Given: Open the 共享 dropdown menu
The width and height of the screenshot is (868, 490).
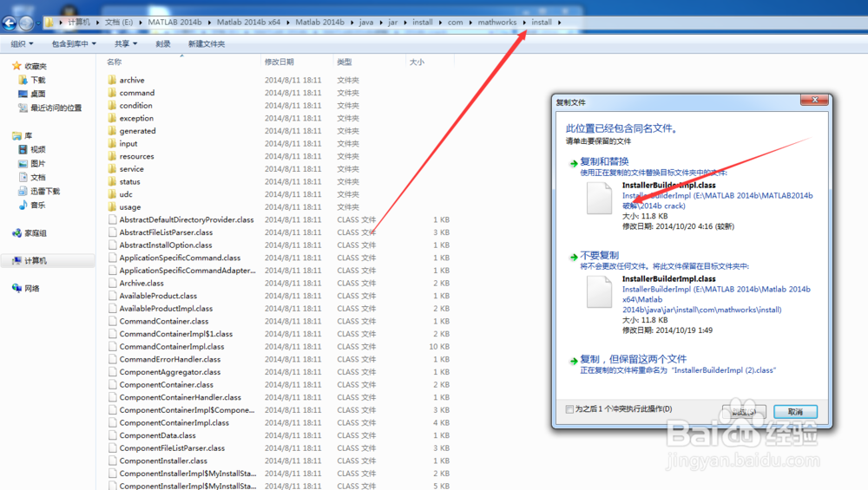Looking at the screenshot, I should tap(126, 43).
